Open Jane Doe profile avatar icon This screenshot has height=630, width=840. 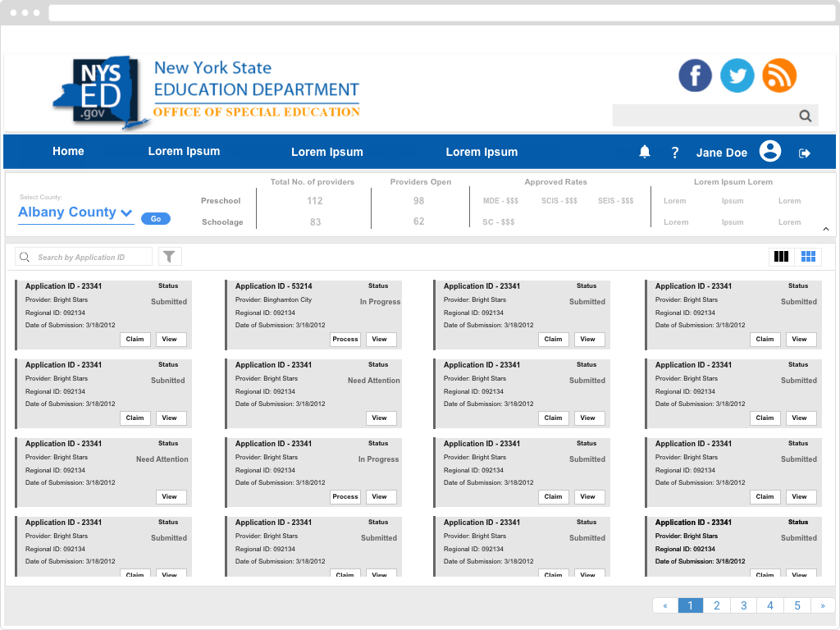(x=769, y=152)
